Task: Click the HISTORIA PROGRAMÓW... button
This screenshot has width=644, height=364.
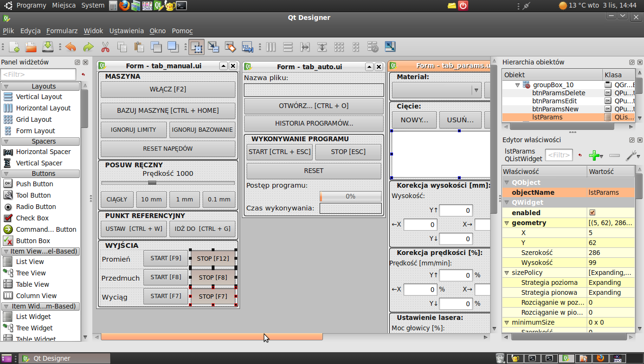Action: click(313, 124)
